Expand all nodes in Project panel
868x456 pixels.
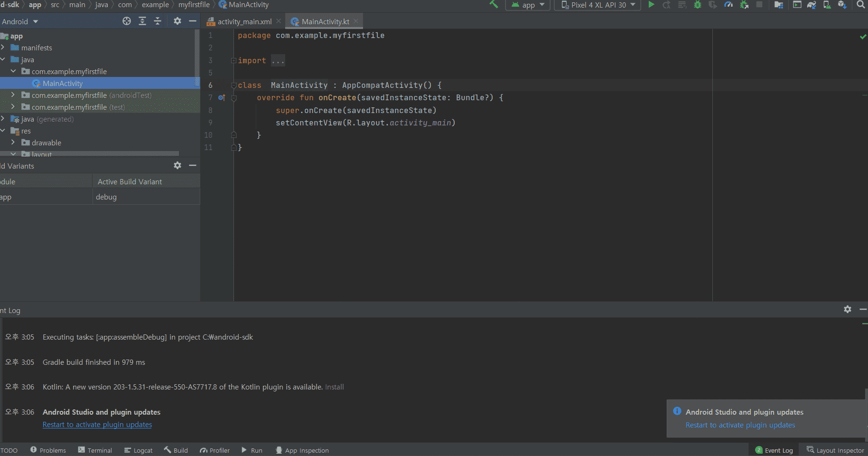142,21
